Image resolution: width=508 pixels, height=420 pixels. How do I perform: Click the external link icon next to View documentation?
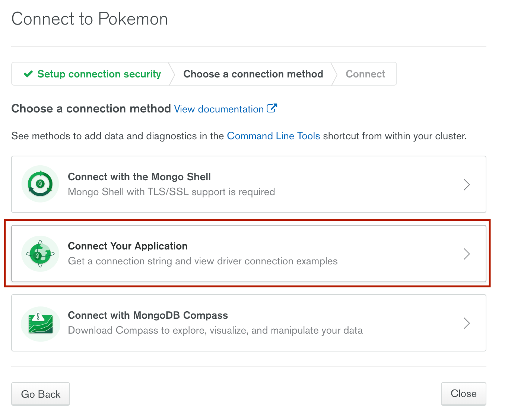coord(273,108)
